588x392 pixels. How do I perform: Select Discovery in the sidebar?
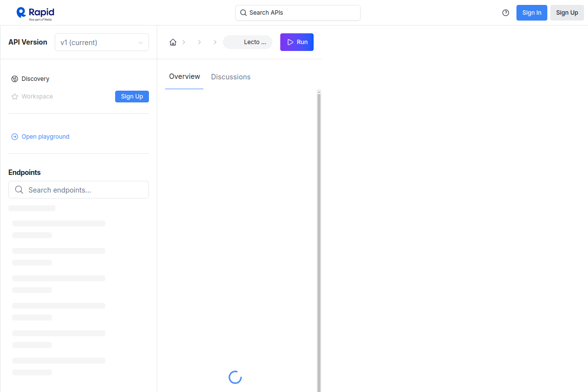coord(35,79)
